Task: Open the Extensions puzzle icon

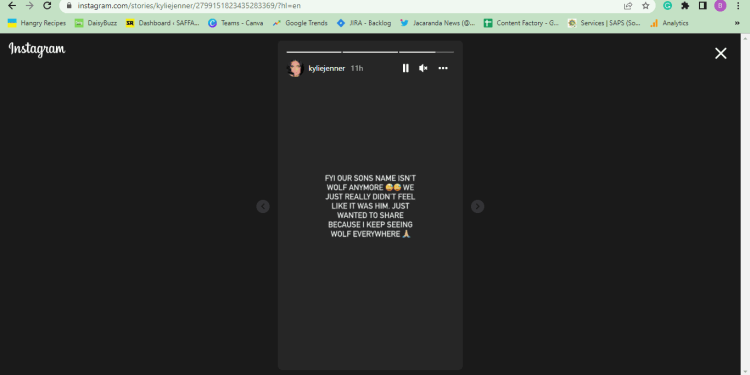Action: 685,6
